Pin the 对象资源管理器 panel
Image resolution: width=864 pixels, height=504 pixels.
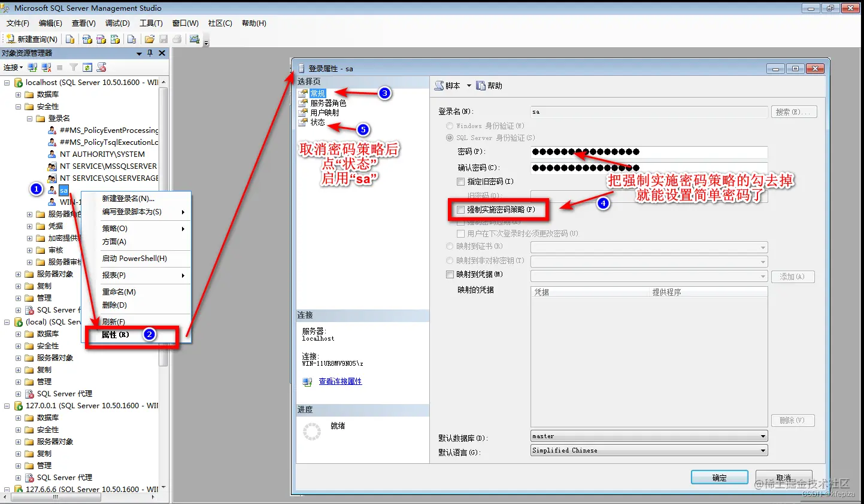coord(150,53)
